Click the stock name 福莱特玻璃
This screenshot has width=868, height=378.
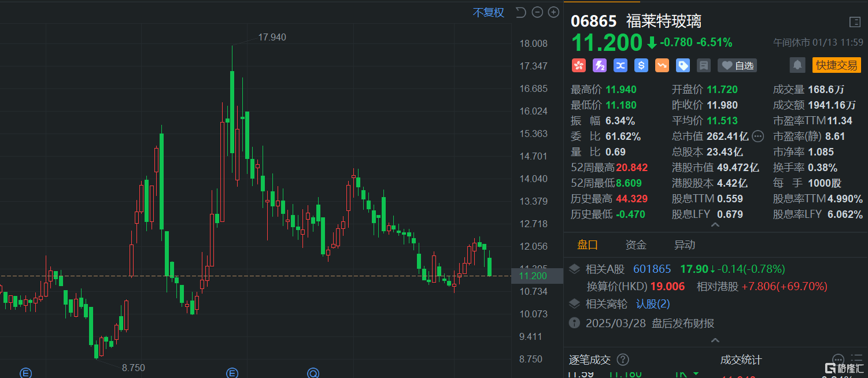coord(664,21)
